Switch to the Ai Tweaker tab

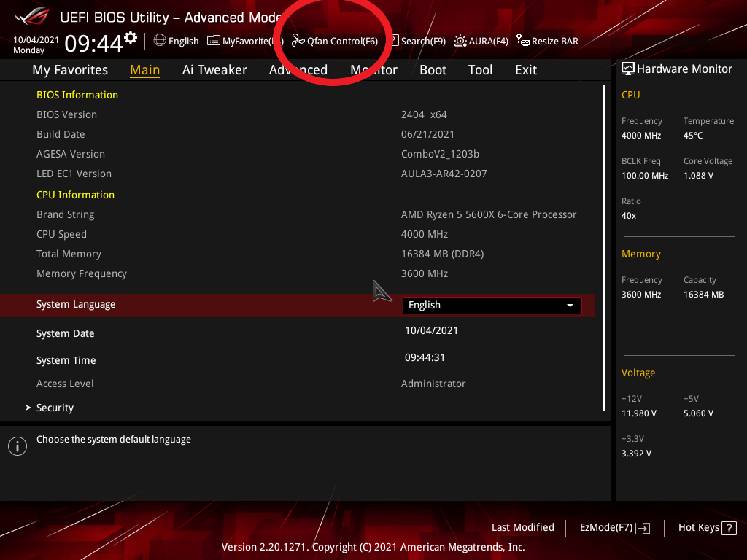click(214, 69)
